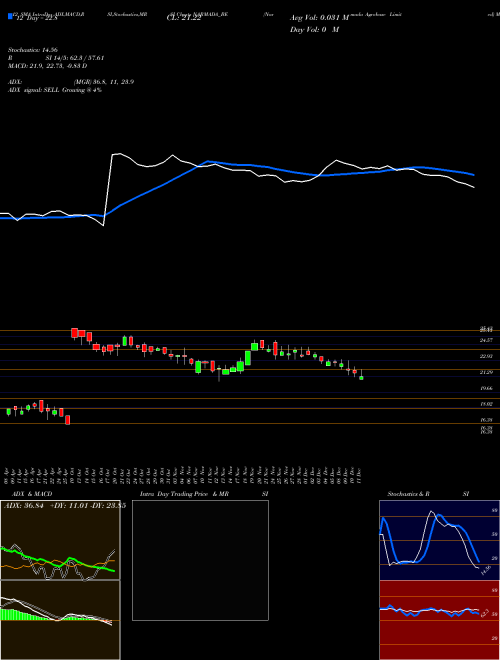Click the 'Intra Day Trading Price & MR' title
The width and height of the screenshot is (500, 660).
184,494
